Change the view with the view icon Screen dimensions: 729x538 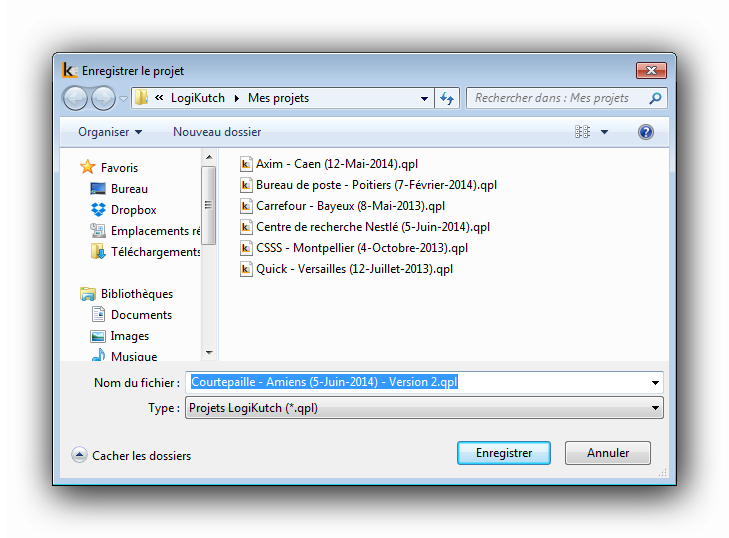coord(582,132)
